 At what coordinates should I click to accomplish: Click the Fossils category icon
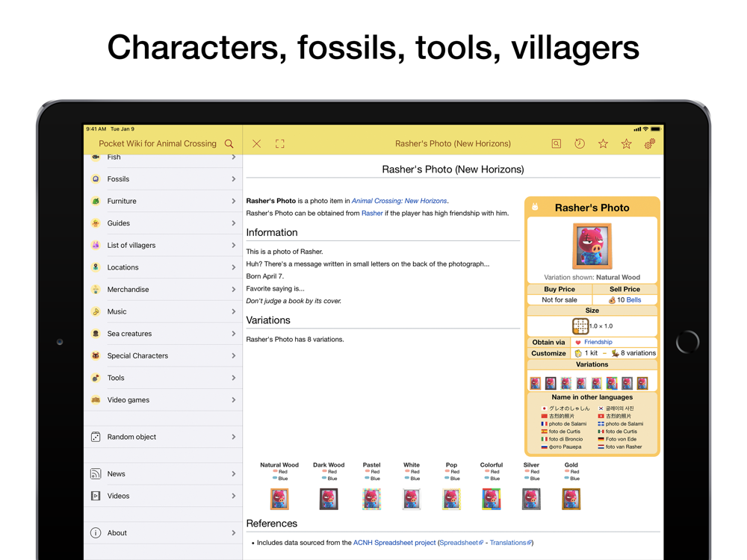(x=96, y=179)
